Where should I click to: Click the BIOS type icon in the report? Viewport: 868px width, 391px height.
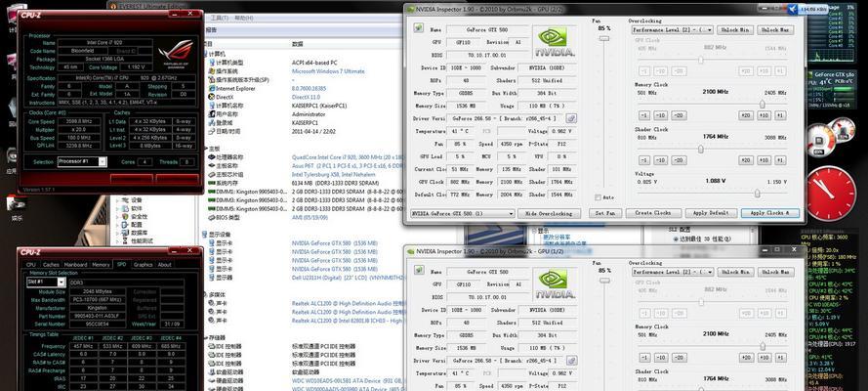[211, 217]
